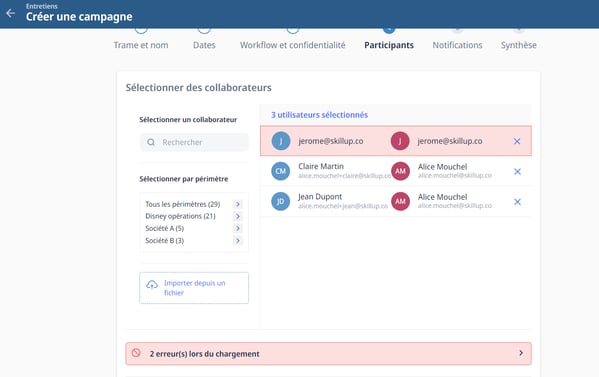Remove Claire Martin from selection
599x377 pixels.
tap(517, 172)
